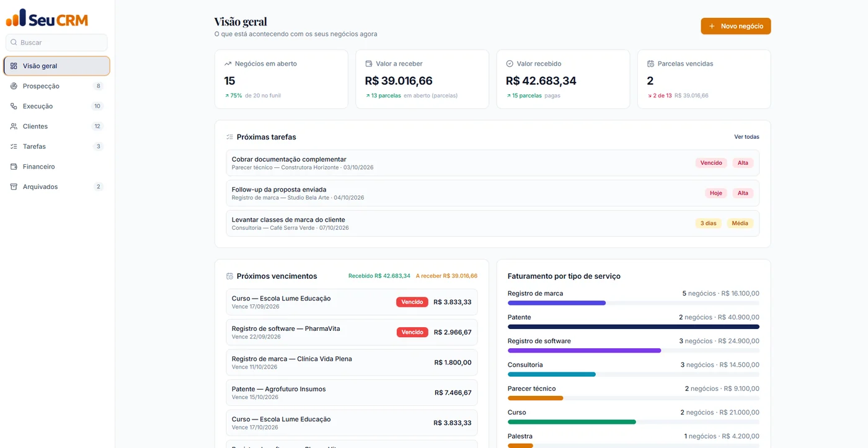
Task: Select Registro de marca — Clínica Vida Plena row
Action: point(352,362)
